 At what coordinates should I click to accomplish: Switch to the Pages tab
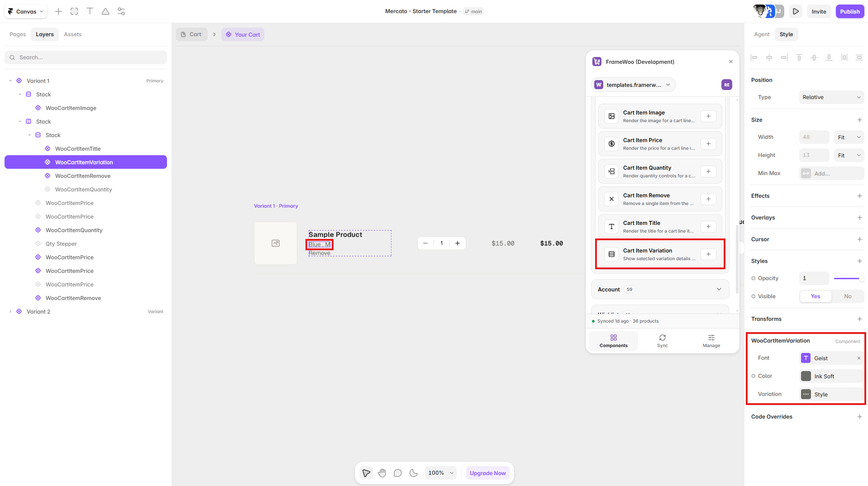click(18, 34)
